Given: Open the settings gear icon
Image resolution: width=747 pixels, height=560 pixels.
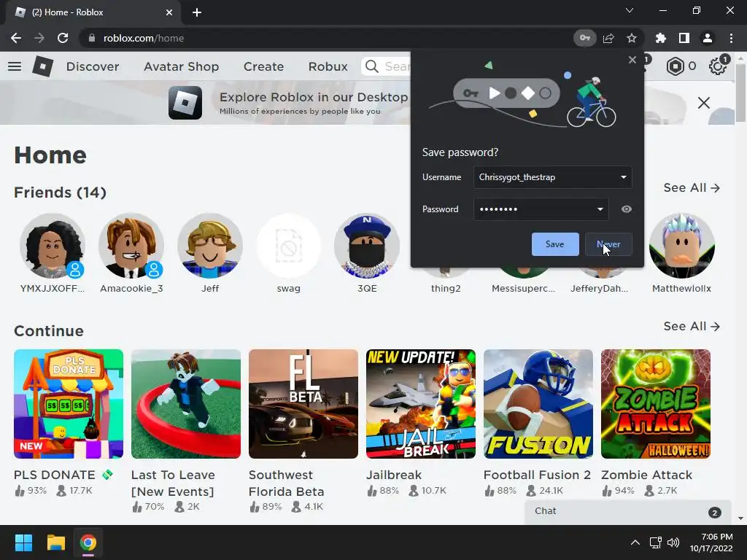Looking at the screenshot, I should point(718,66).
